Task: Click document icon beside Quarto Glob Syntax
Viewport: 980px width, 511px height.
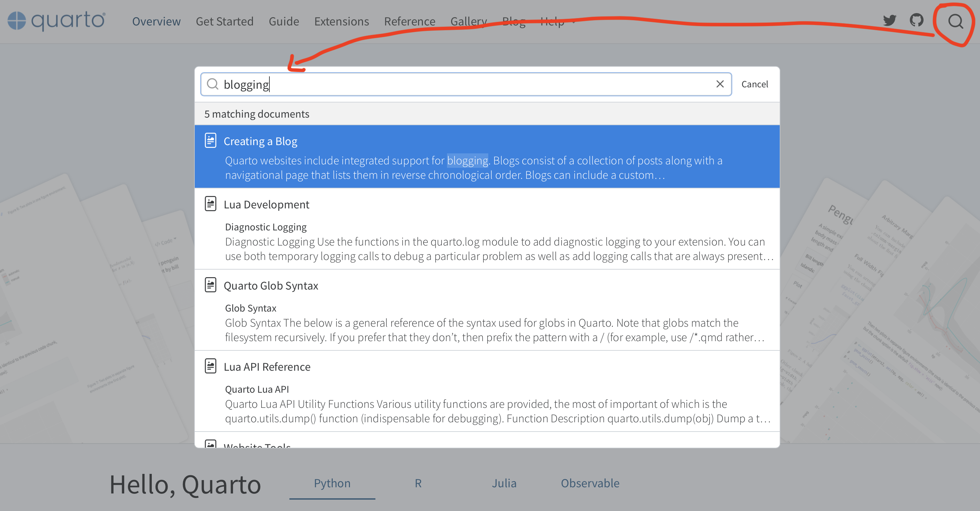Action: [x=210, y=285]
